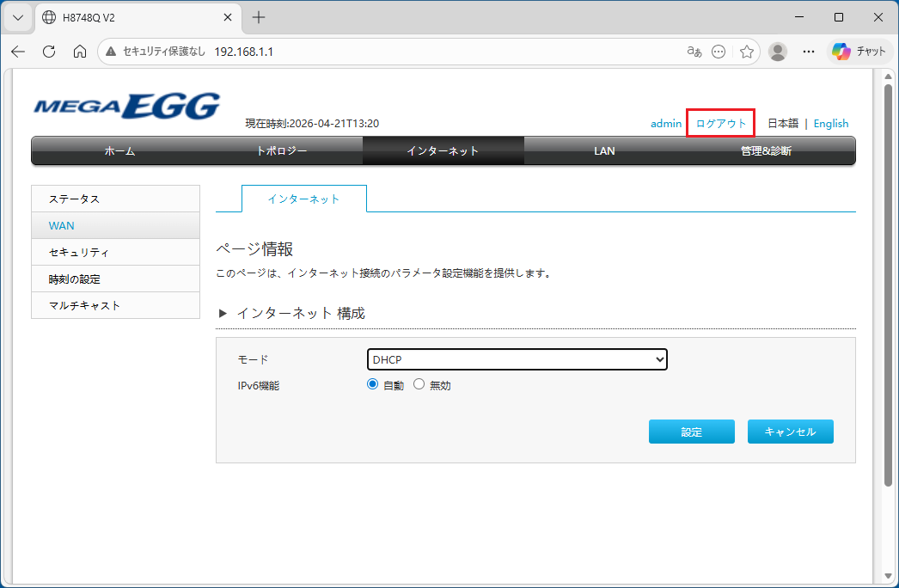899x588 pixels.
Task: Open the 管理&診断 menu tab
Action: 766,151
